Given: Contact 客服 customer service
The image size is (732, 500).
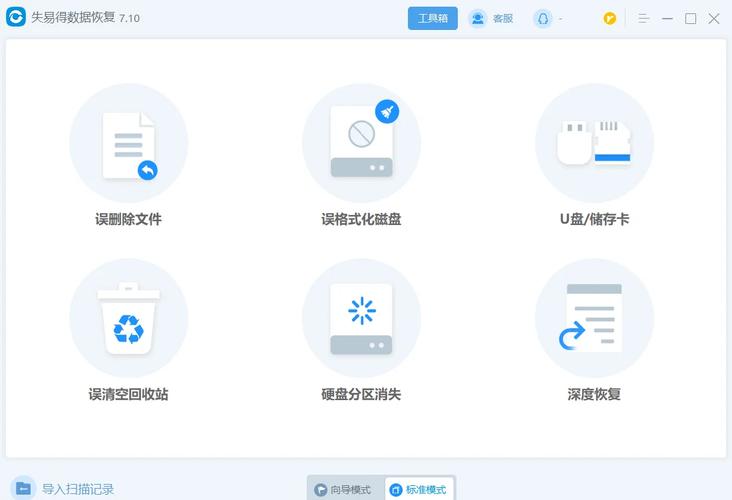Looking at the screenshot, I should tap(503, 19).
